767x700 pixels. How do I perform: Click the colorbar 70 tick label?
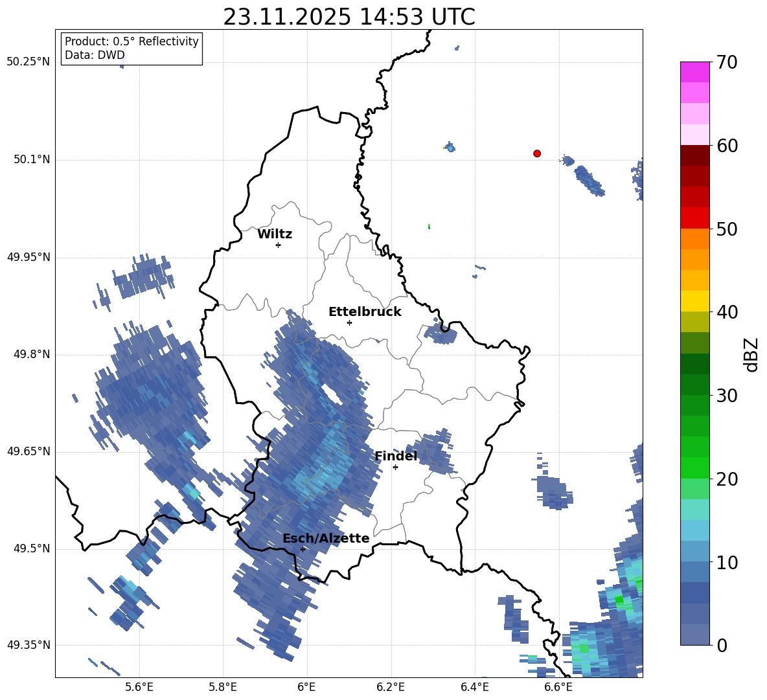point(727,63)
